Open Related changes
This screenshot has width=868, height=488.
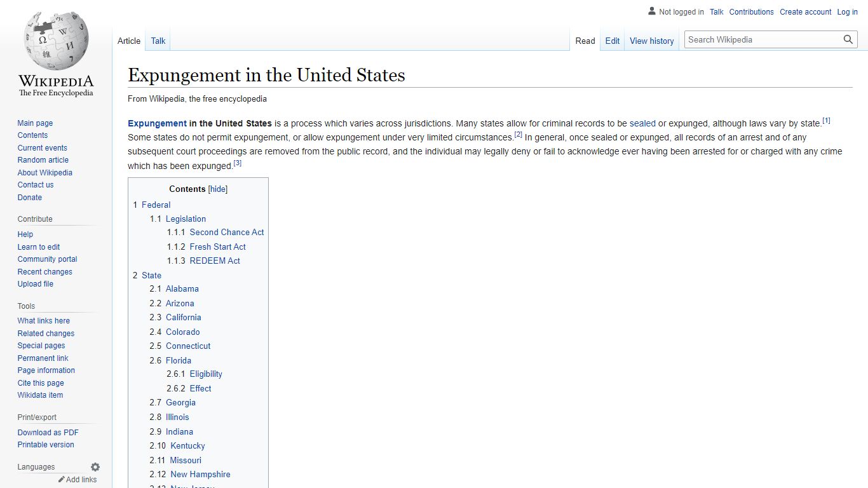[x=46, y=334]
